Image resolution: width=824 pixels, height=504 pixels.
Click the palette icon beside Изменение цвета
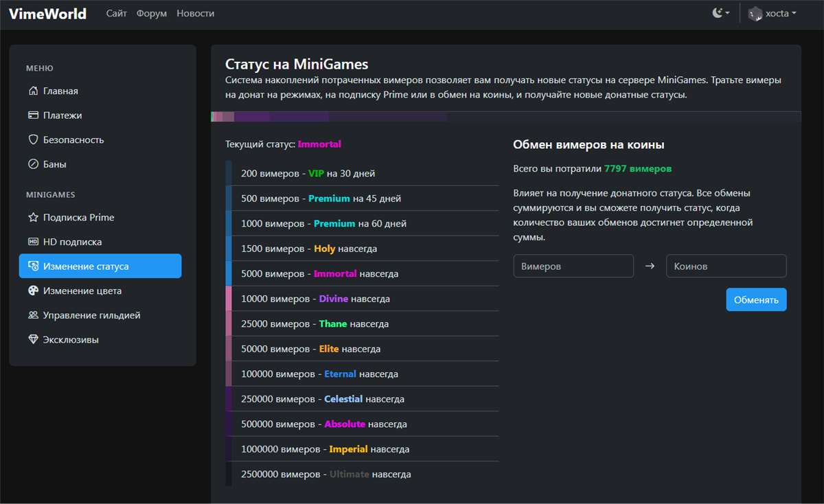(33, 290)
